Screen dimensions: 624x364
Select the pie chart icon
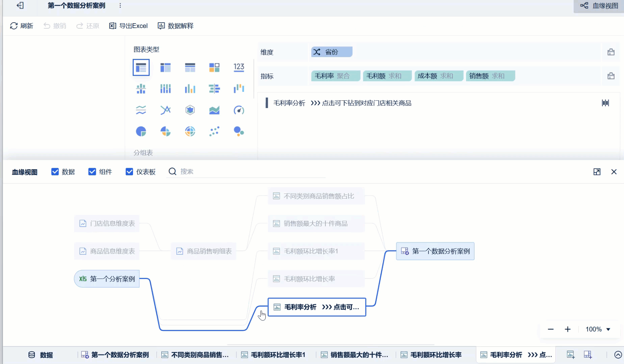141,131
